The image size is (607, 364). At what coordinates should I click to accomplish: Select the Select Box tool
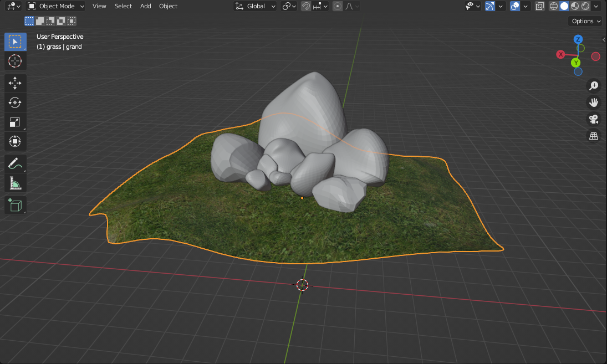point(15,42)
